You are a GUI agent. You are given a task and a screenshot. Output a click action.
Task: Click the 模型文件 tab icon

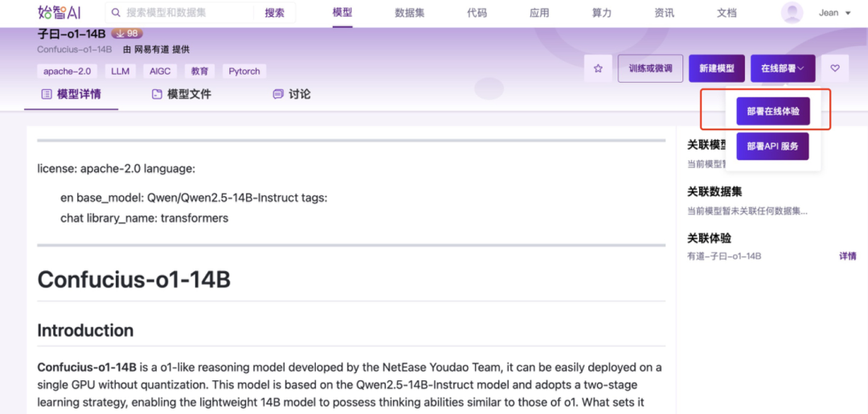(157, 95)
